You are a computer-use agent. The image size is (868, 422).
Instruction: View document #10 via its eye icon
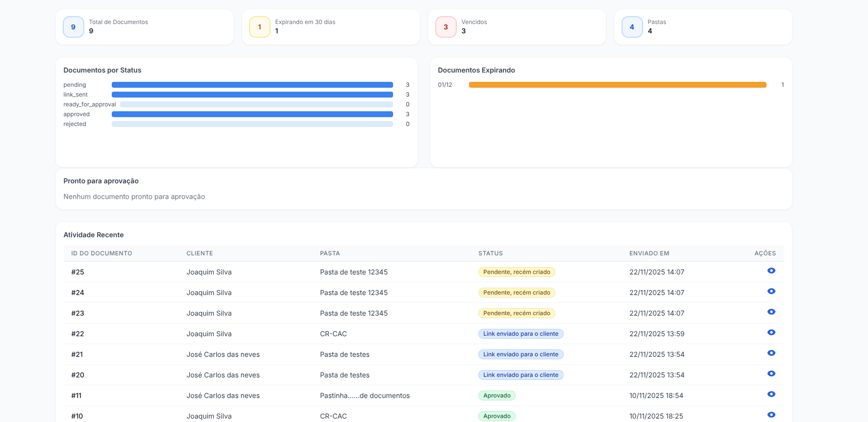771,415
